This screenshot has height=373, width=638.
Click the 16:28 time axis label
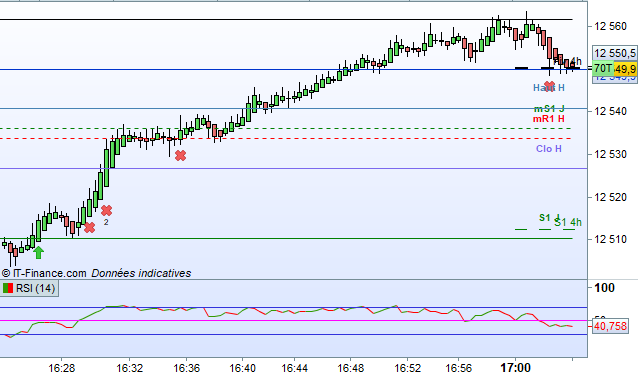61,368
